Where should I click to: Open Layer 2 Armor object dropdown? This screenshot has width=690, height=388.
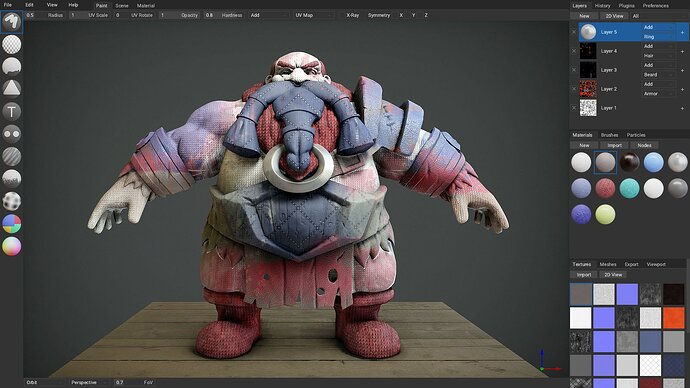click(658, 94)
